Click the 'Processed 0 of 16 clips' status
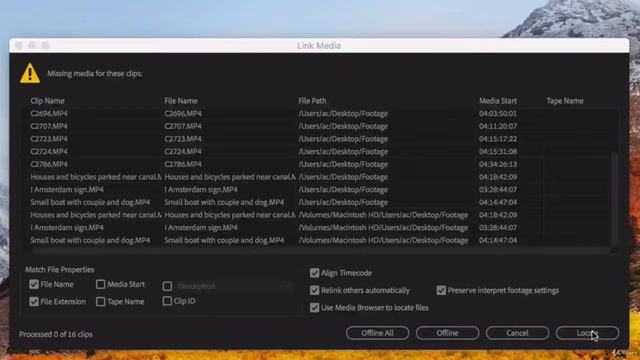 point(56,334)
